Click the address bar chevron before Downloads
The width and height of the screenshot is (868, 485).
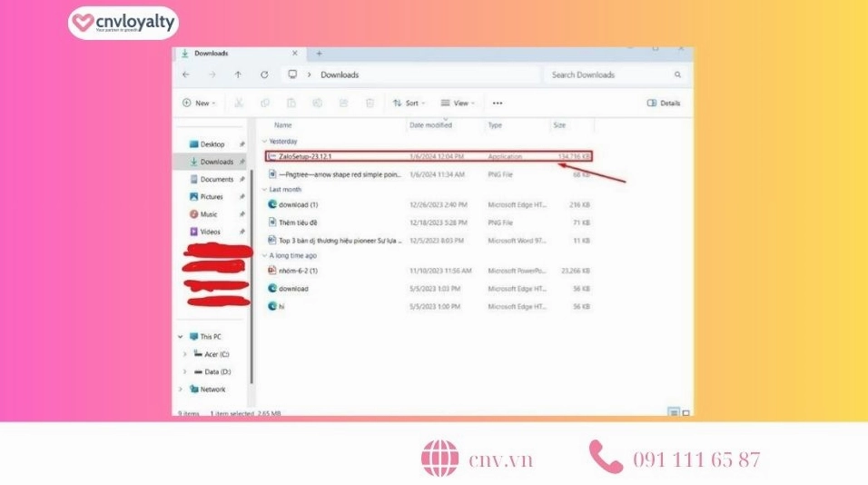[309, 74]
